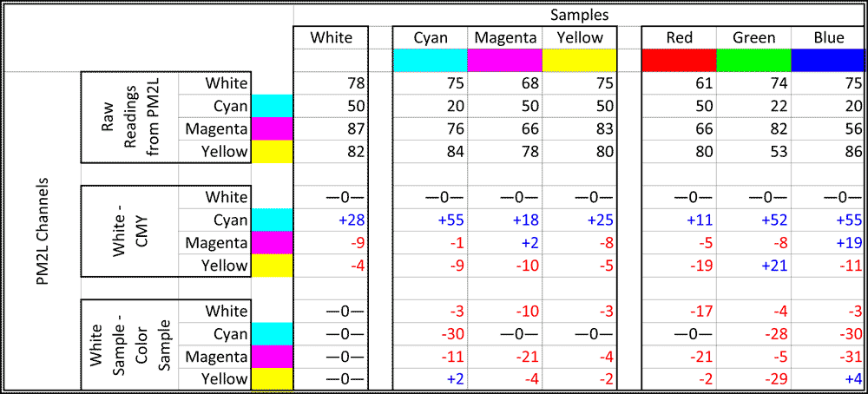Select the Green sample column header text
868x394 pixels.
(x=753, y=38)
